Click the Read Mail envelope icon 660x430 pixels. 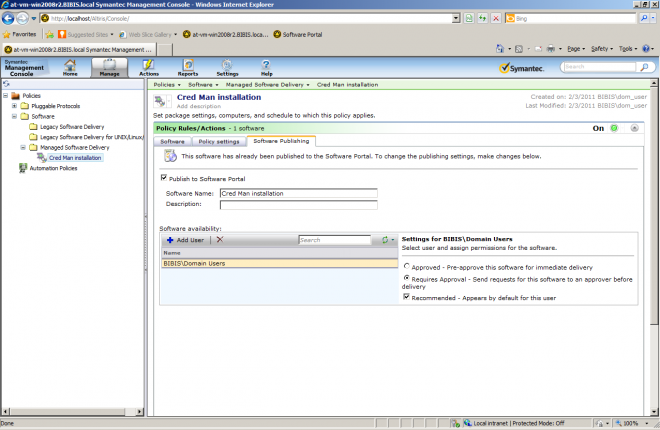tap(538, 49)
